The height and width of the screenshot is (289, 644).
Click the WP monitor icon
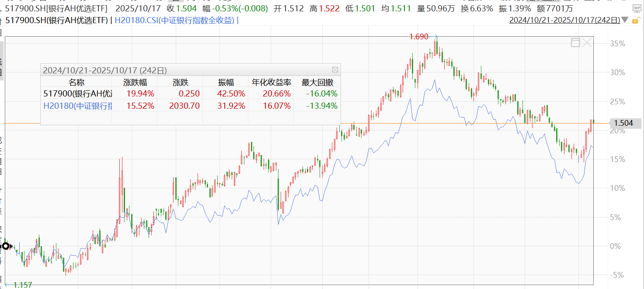[x=636, y=8]
